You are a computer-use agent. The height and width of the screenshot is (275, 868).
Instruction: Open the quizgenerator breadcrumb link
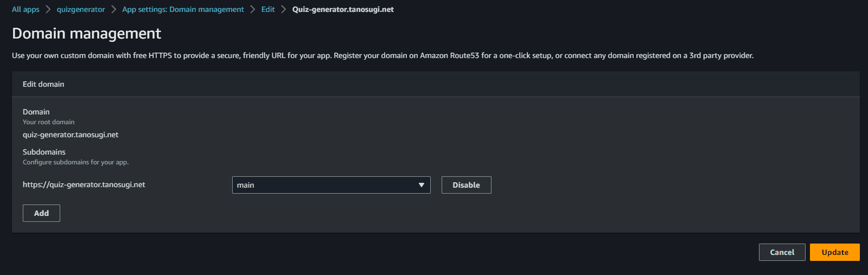(x=81, y=9)
